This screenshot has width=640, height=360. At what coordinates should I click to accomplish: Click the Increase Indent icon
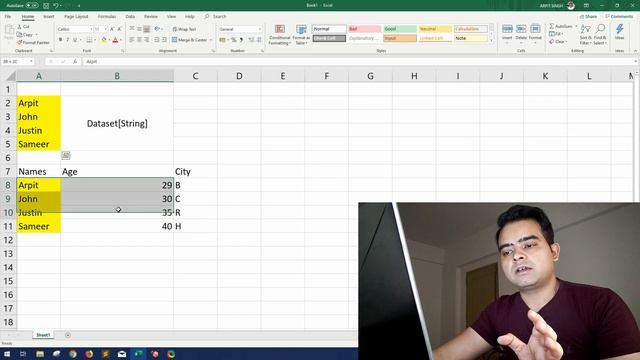(x=164, y=40)
